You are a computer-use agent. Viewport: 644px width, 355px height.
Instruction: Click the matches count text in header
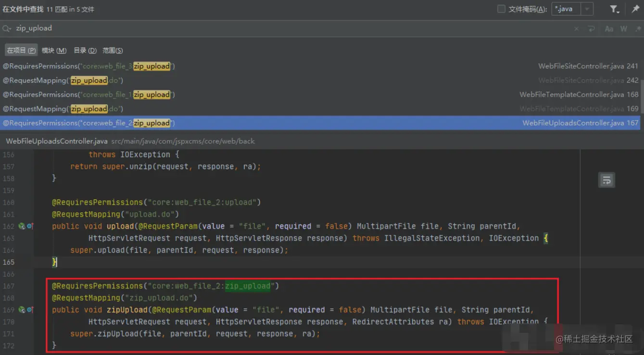click(70, 9)
